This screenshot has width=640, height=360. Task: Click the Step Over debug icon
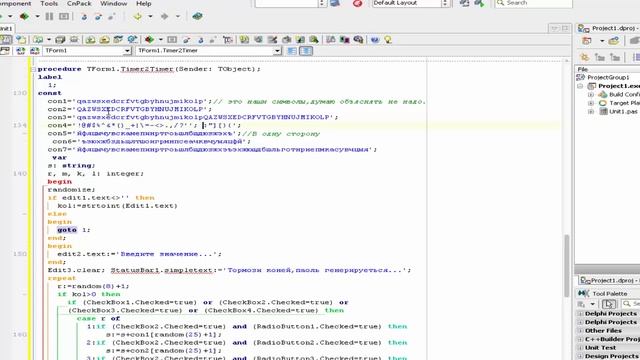pos(98,17)
